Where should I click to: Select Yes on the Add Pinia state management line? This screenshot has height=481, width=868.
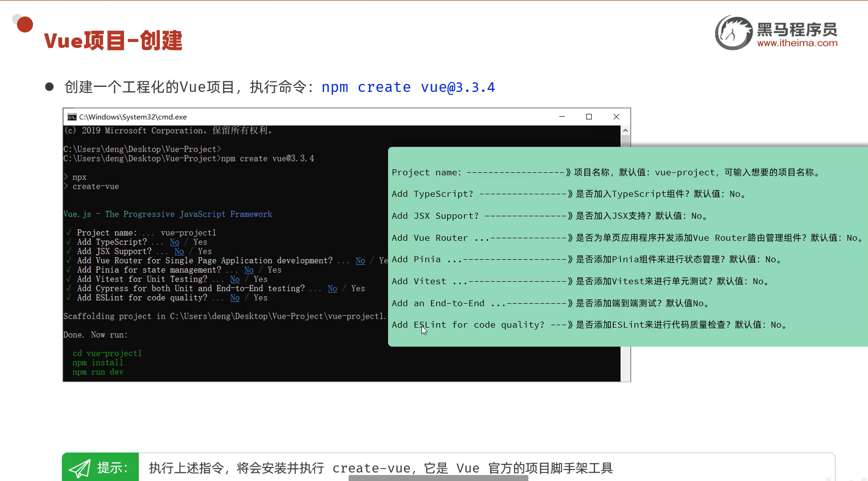pyautogui.click(x=274, y=270)
